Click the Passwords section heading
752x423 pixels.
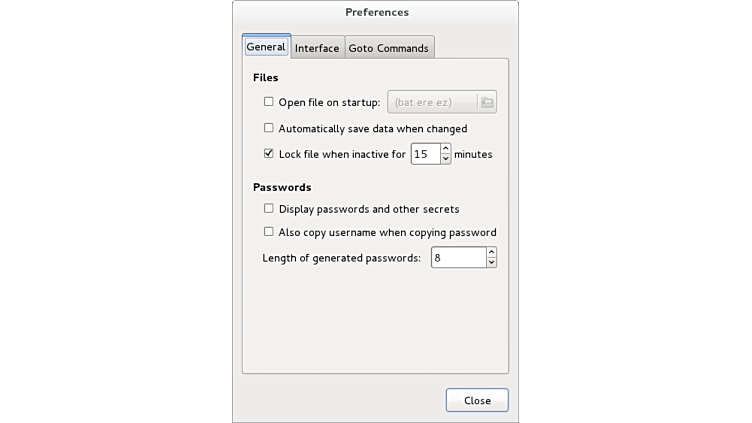282,187
